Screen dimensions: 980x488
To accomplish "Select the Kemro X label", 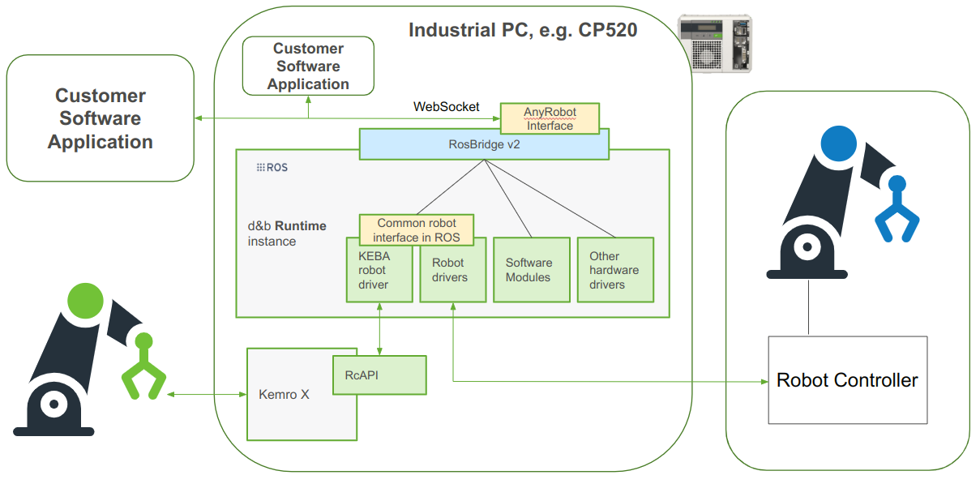I will (284, 395).
